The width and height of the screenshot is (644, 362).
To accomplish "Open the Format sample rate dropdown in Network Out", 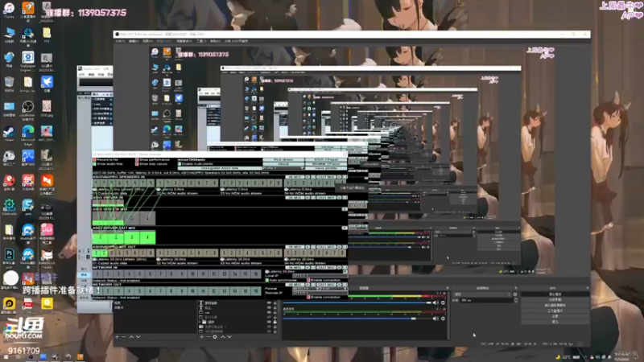I will (x=306, y=289).
